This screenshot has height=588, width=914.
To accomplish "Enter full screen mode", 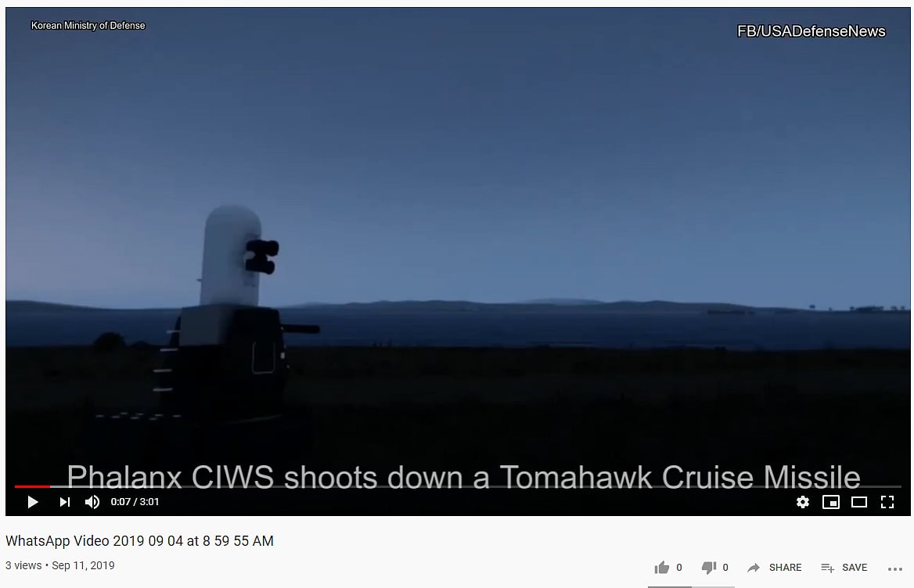I will [x=887, y=502].
